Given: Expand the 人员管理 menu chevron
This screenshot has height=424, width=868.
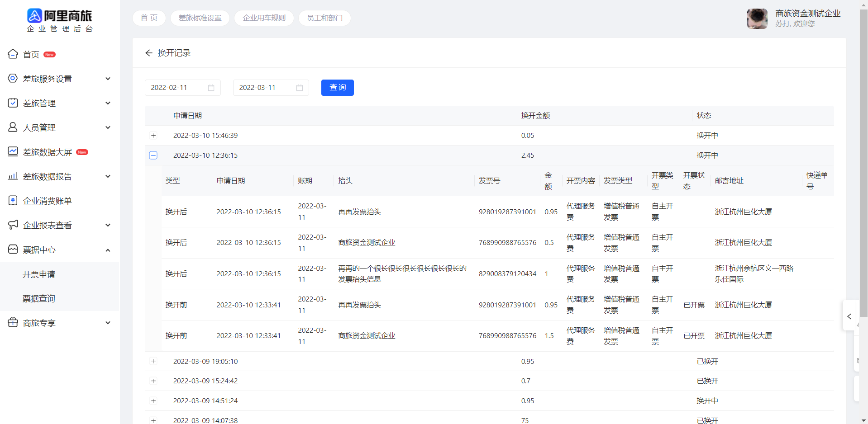Looking at the screenshot, I should [x=108, y=127].
